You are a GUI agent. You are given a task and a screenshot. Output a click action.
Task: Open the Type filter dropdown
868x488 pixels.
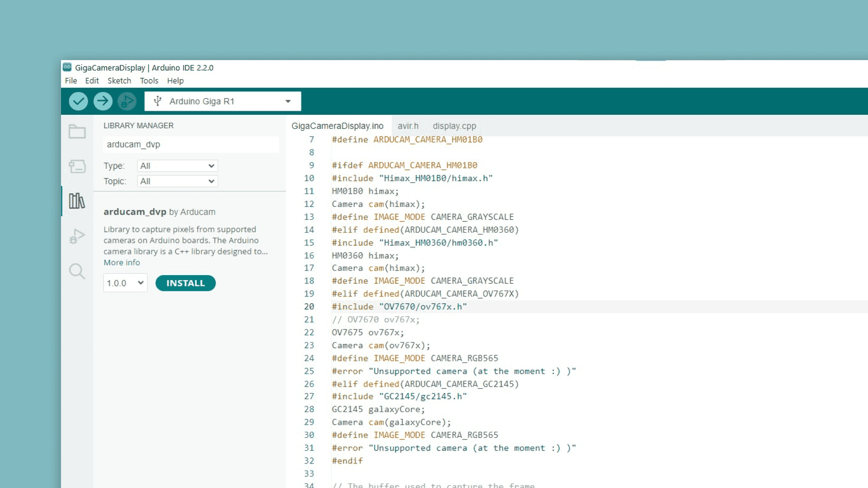[177, 166]
